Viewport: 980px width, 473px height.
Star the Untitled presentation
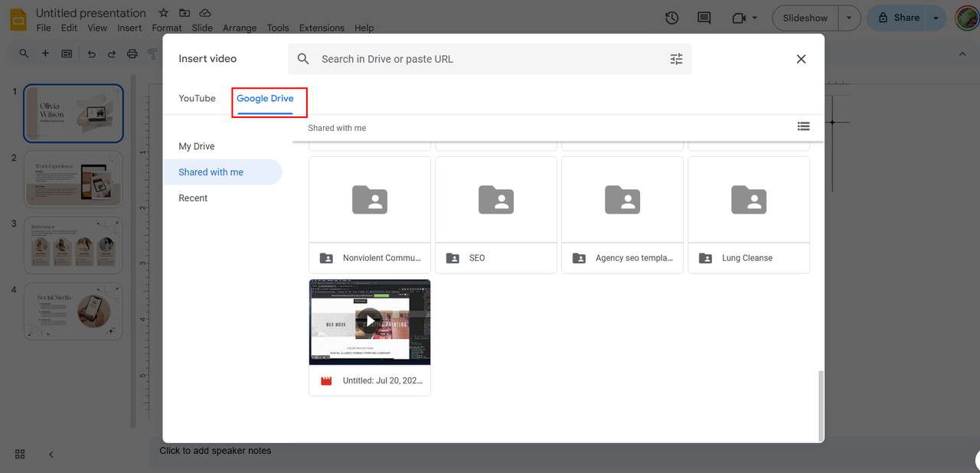point(164,13)
